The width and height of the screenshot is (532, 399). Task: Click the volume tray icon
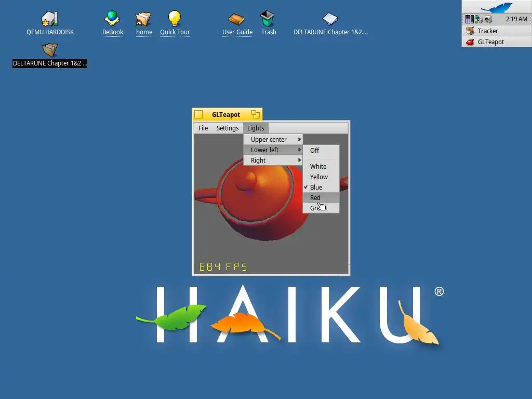pos(488,19)
